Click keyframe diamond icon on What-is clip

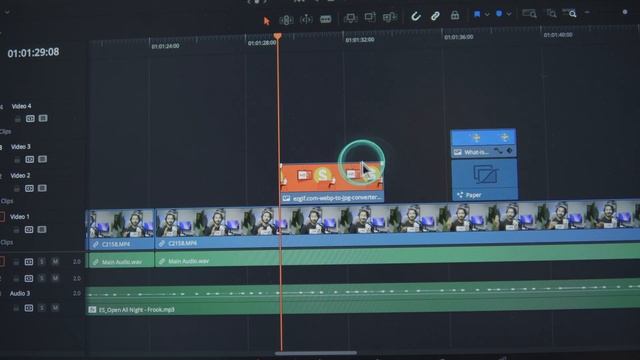click(x=509, y=151)
